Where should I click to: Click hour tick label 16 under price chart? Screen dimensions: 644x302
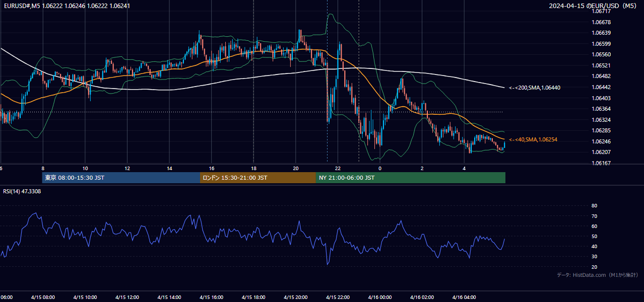pos(212,168)
